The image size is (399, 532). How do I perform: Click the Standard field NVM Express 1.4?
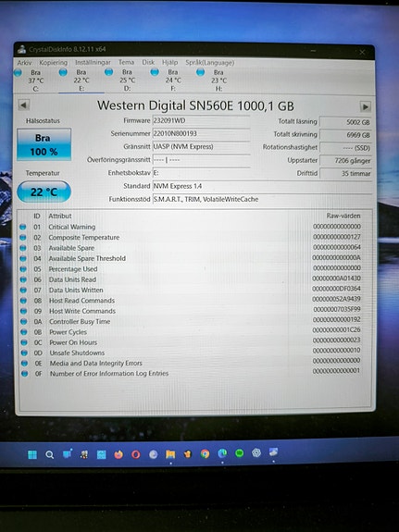click(262, 186)
